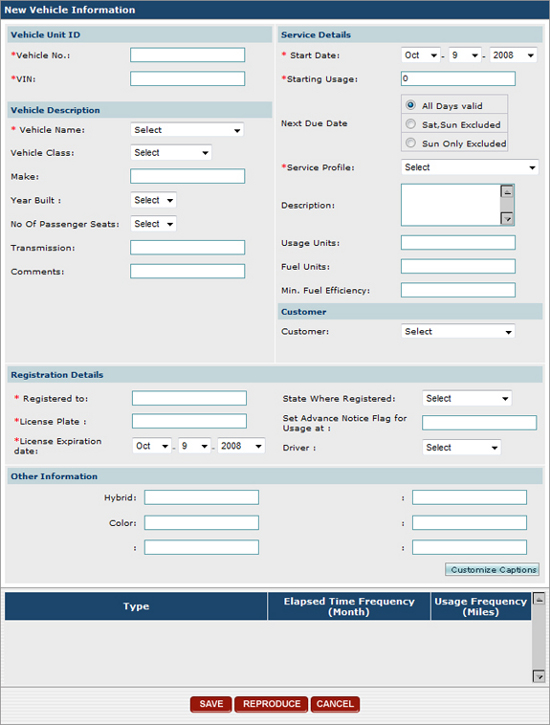
Task: Click the Customize Captions button
Action: (492, 570)
